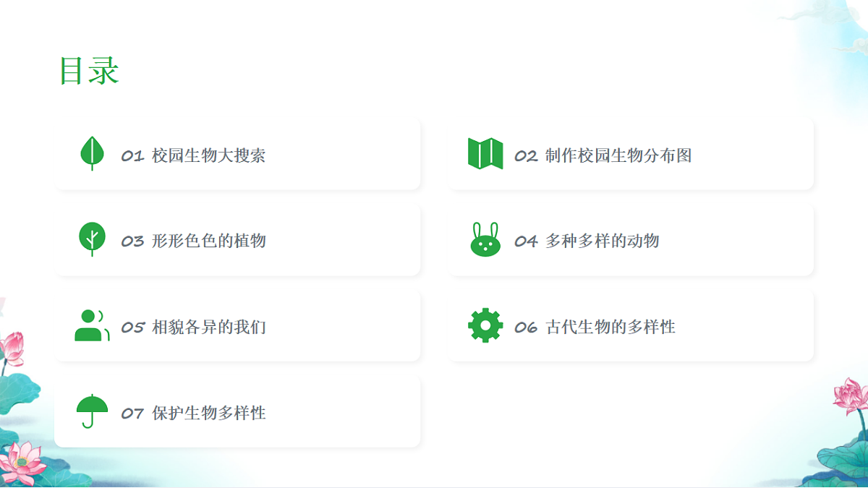Click the umbrella icon beside 保护生物多样性
This screenshot has height=488, width=868.
click(x=92, y=411)
